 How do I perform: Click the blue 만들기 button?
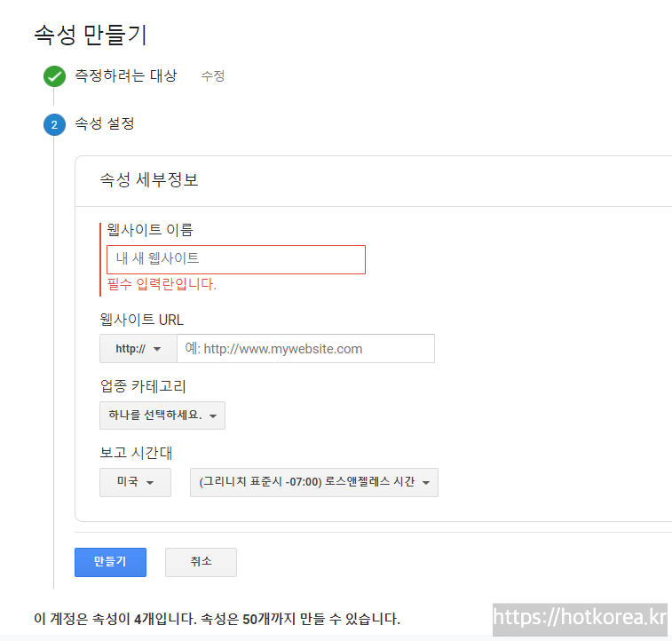pos(111,562)
